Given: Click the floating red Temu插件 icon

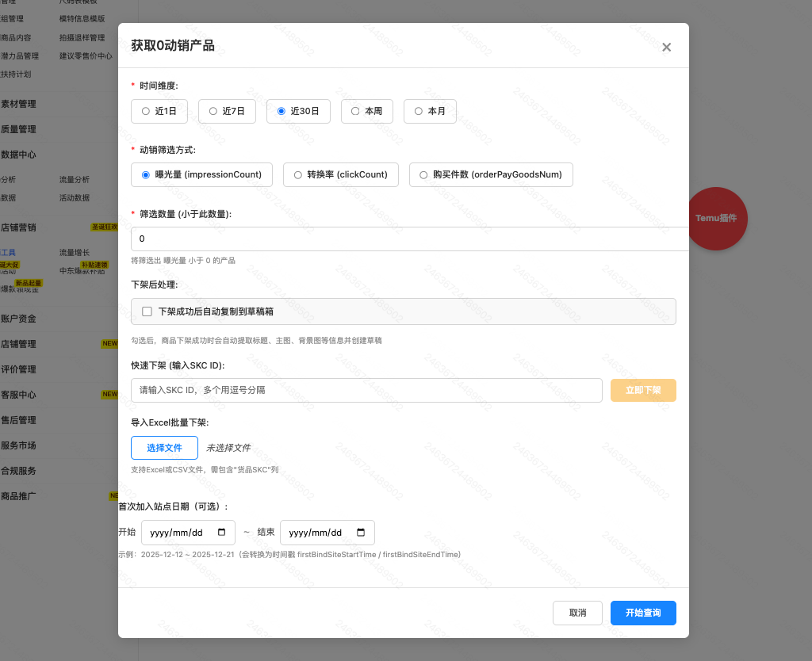Looking at the screenshot, I should coord(718,219).
